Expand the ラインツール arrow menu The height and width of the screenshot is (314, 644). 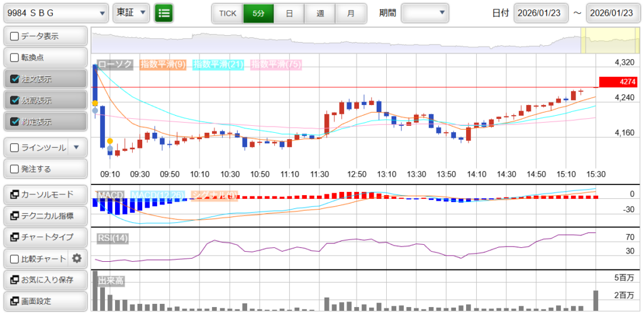point(76,147)
